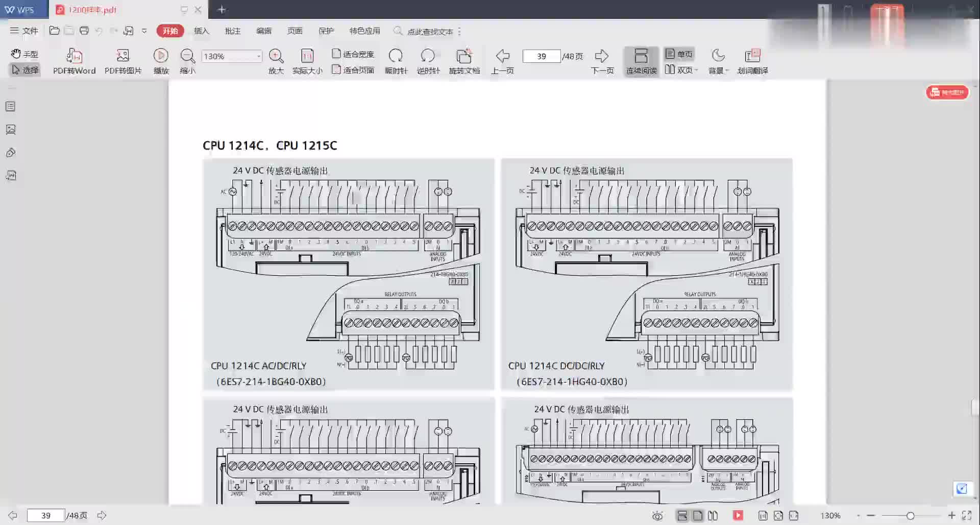
Task: Open Rotate Document (旋转文档) tool
Action: tap(464, 61)
